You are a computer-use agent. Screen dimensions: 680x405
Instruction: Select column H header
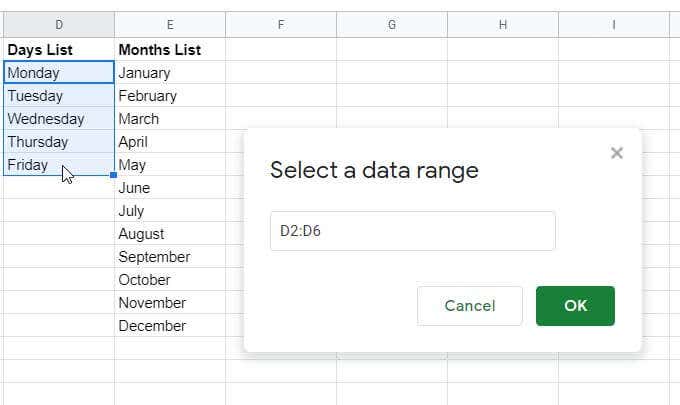tap(502, 24)
